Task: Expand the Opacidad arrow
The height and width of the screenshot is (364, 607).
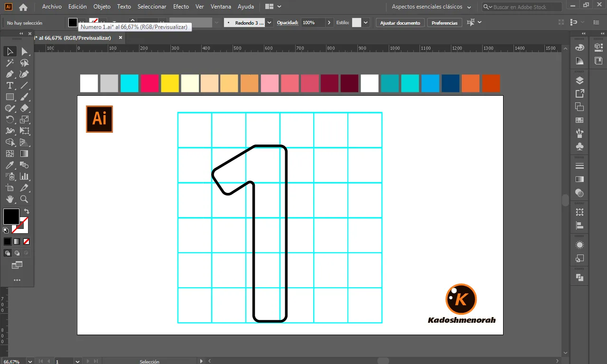Action: 330,23
